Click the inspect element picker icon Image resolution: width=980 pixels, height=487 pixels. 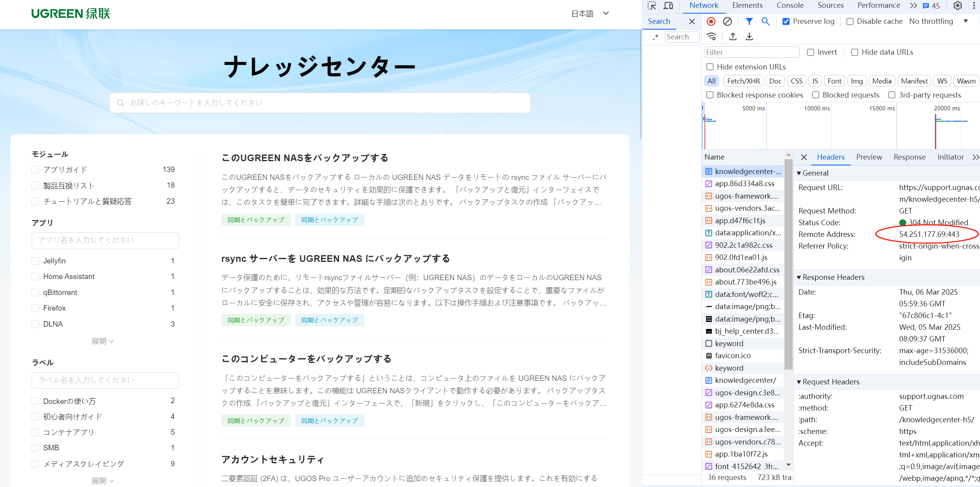pos(652,5)
